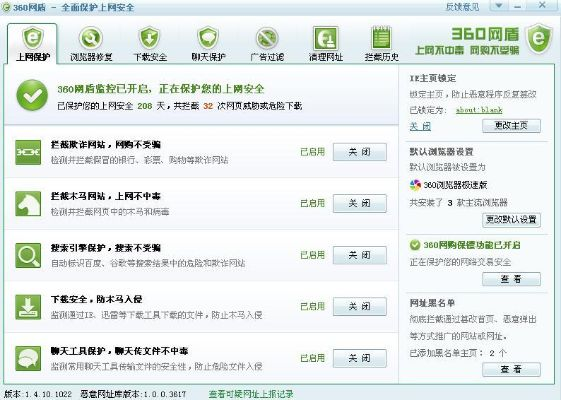The image size is (561, 400).
Task: Click the 32 intercepted threats count
Action: [208, 106]
